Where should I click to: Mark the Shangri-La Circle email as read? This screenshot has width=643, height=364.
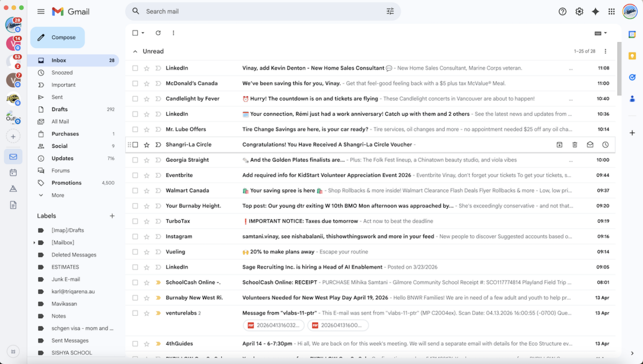[x=590, y=145]
